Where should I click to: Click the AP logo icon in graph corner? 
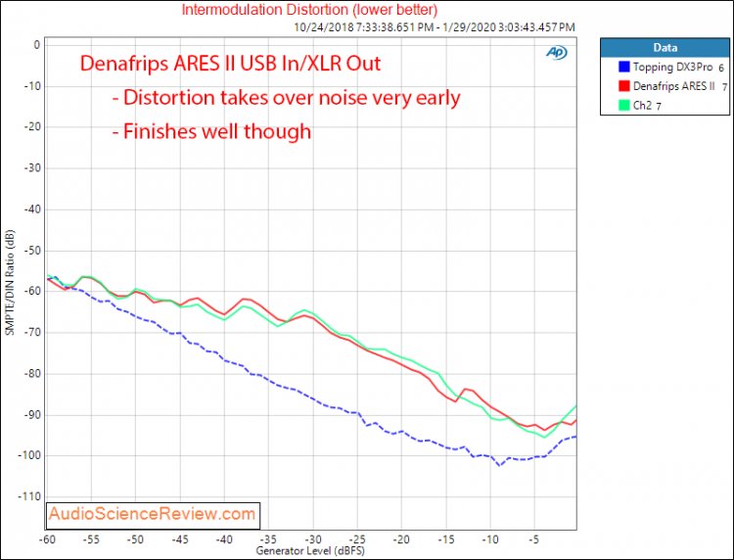[x=557, y=53]
